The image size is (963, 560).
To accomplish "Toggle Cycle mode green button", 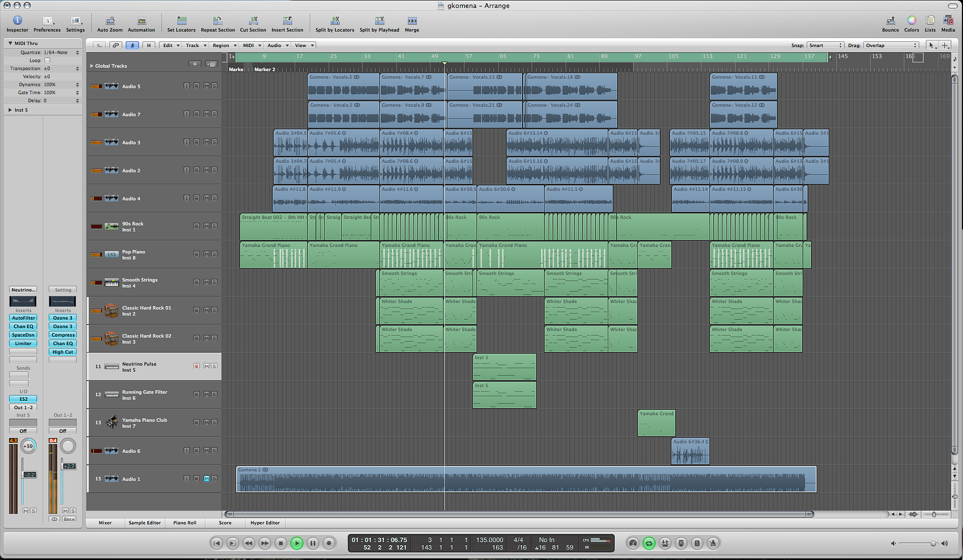I will click(649, 543).
